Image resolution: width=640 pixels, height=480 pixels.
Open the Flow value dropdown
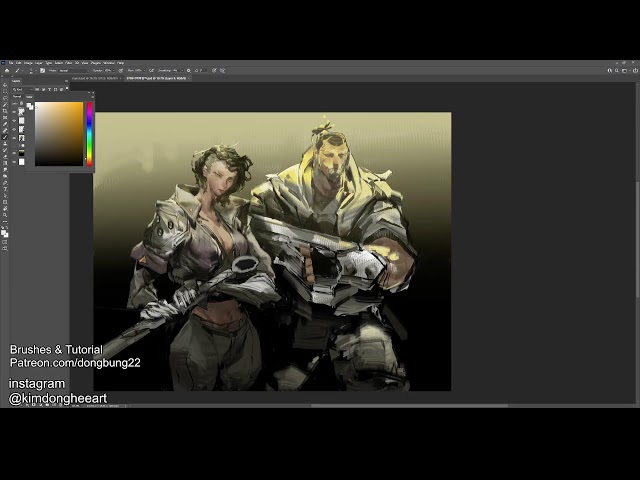(144, 71)
